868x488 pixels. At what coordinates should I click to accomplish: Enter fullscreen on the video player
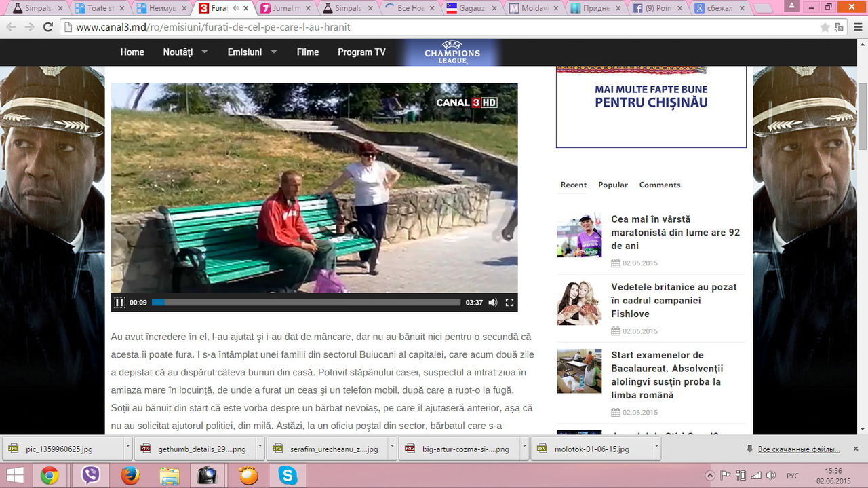pyautogui.click(x=510, y=302)
